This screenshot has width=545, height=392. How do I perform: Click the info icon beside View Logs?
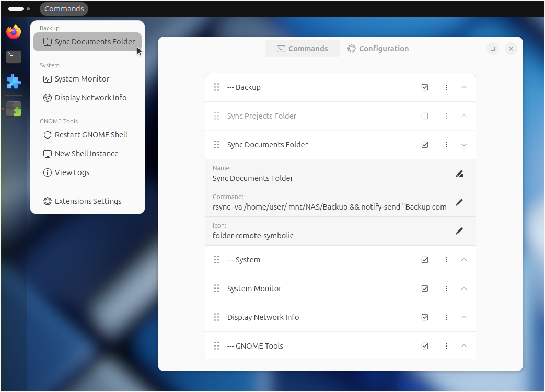[x=47, y=172]
